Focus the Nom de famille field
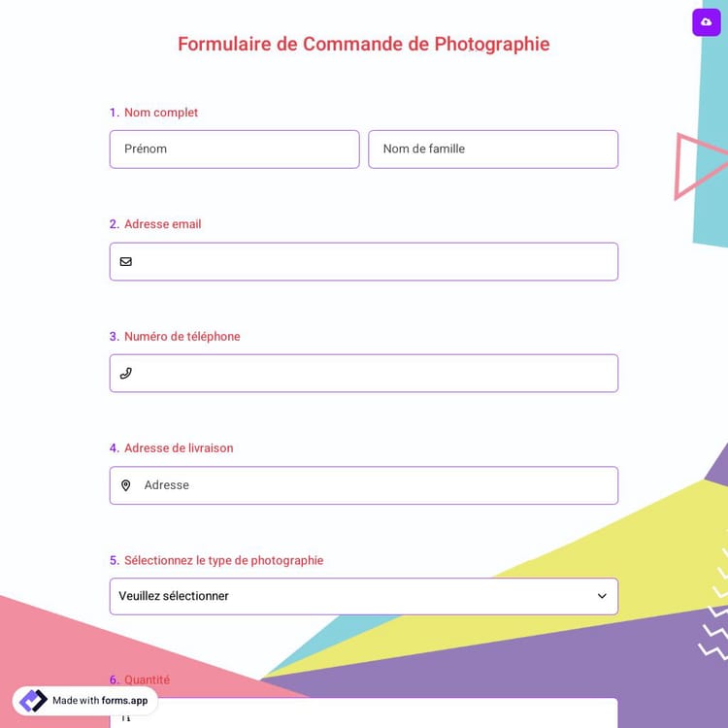Screen dimensions: 728x728 (492, 149)
